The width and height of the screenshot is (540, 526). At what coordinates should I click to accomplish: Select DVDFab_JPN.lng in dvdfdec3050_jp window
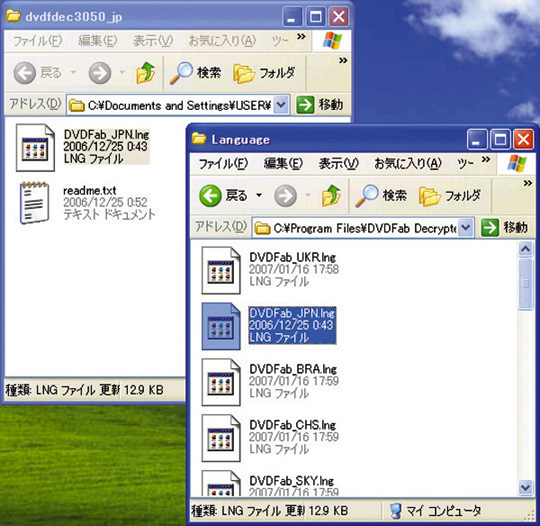pos(83,147)
